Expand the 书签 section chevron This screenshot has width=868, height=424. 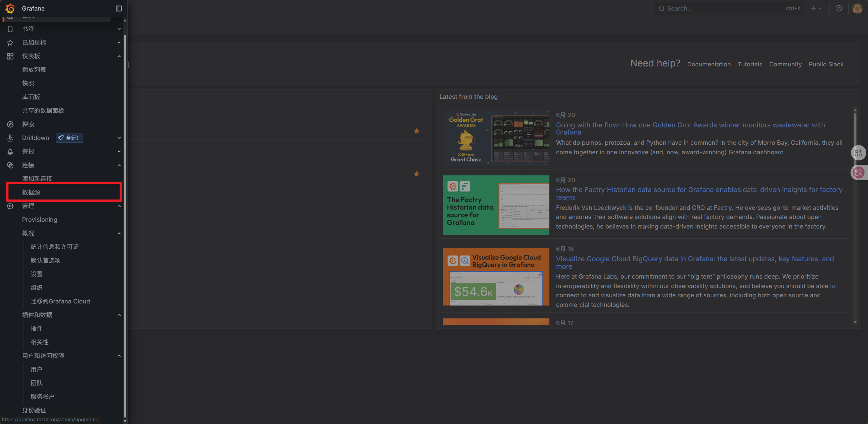pos(119,29)
